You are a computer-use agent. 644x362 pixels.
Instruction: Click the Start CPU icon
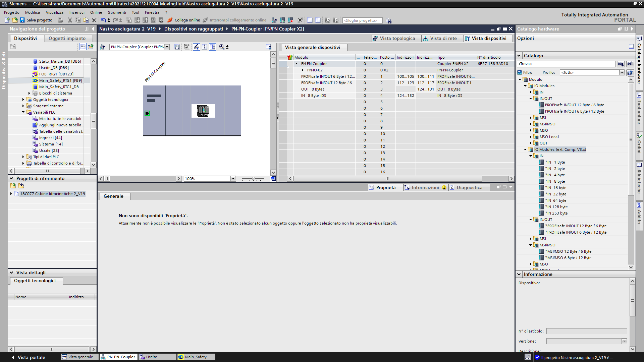(282, 20)
